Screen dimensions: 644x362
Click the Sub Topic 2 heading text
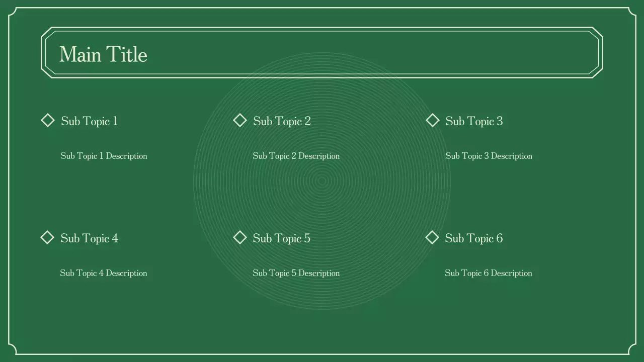[x=282, y=121]
